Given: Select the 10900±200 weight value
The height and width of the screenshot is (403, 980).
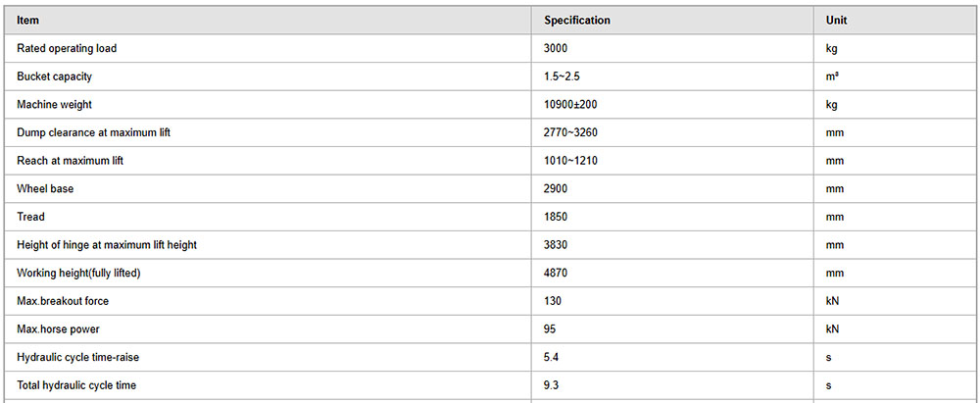Looking at the screenshot, I should coord(570,105).
